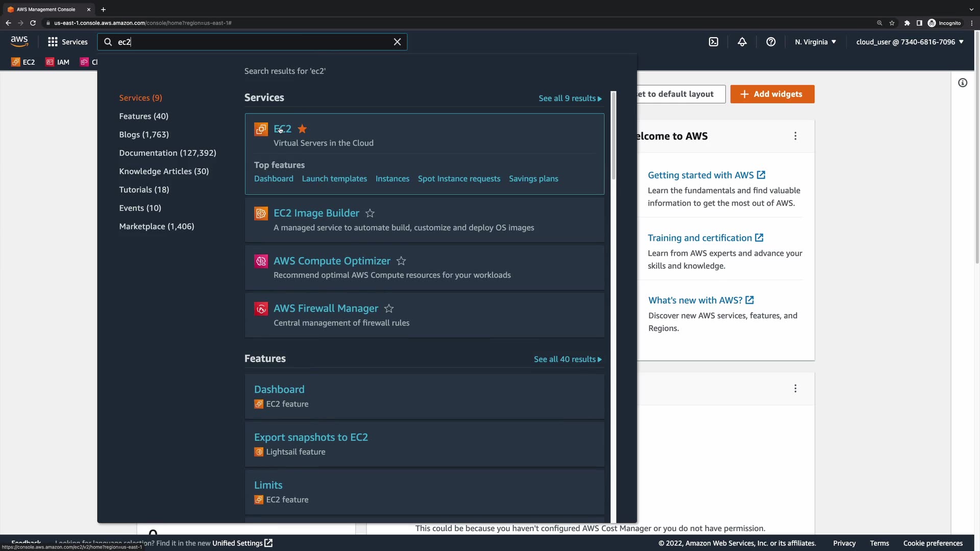Open the CloudShell terminal icon
The height and width of the screenshot is (551, 980).
coord(713,42)
